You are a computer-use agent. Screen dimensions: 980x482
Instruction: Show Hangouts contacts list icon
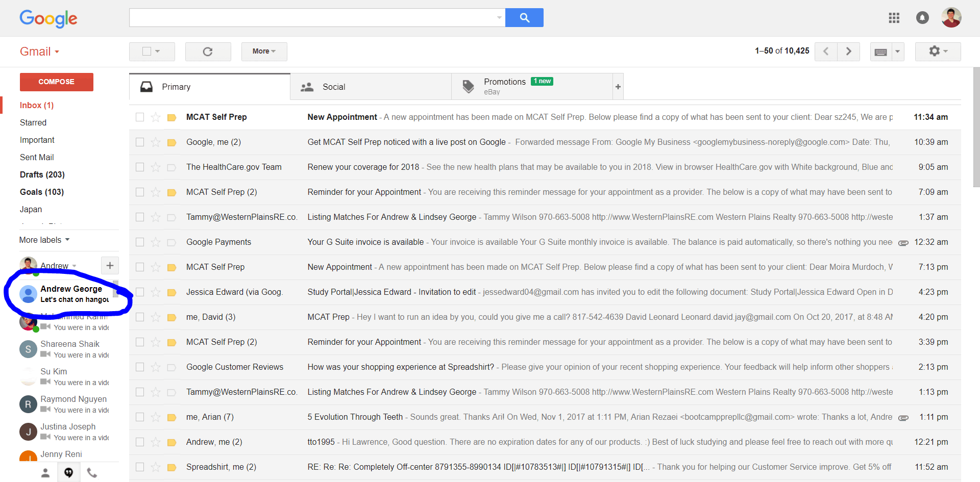pyautogui.click(x=45, y=473)
